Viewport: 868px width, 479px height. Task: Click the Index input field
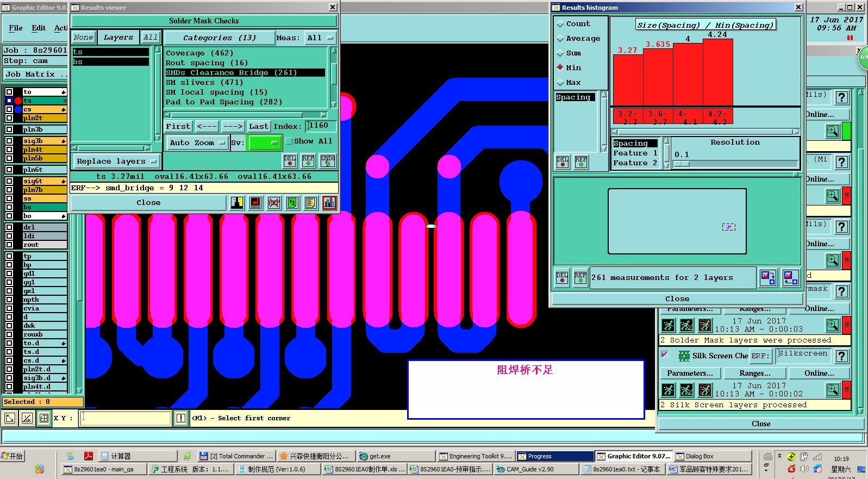pos(321,126)
